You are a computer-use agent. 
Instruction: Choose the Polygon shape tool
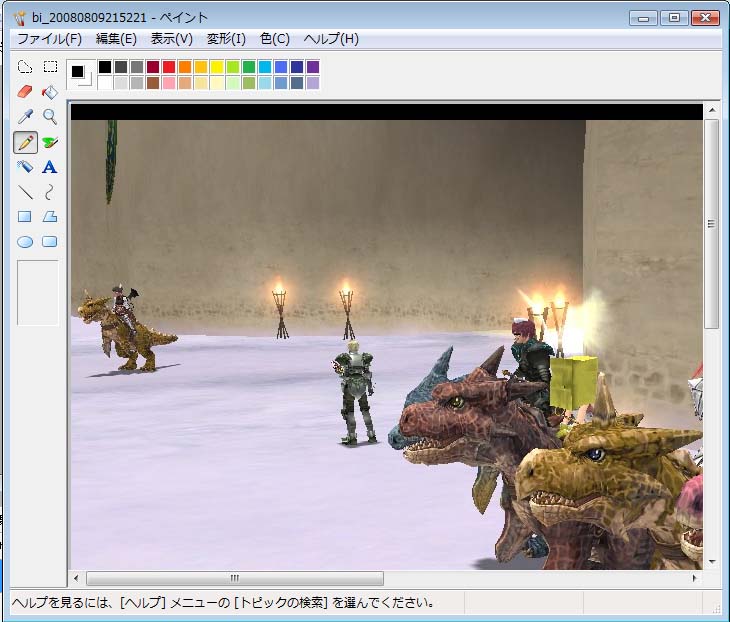(50, 216)
